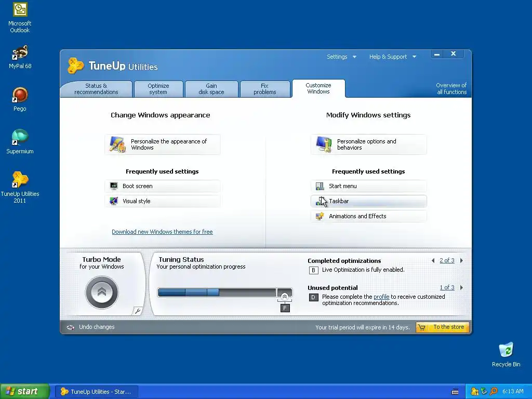The image size is (532, 399).
Task: Click the 2 of 3 link
Action: tap(447, 261)
